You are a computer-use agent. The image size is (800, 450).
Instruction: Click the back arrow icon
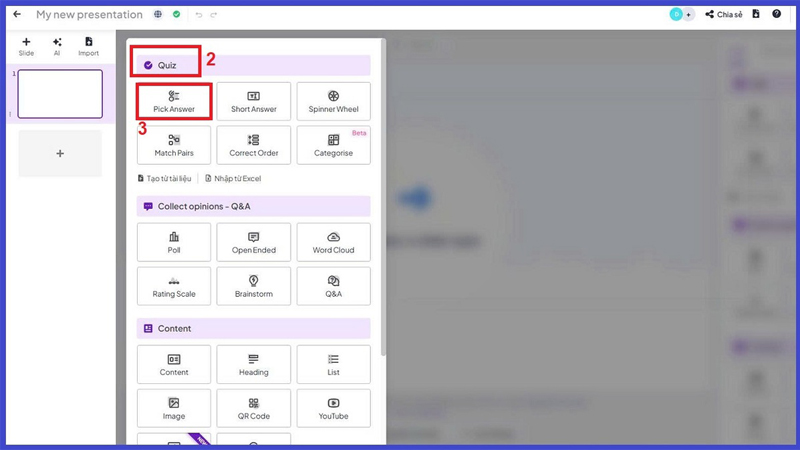pyautogui.click(x=17, y=15)
